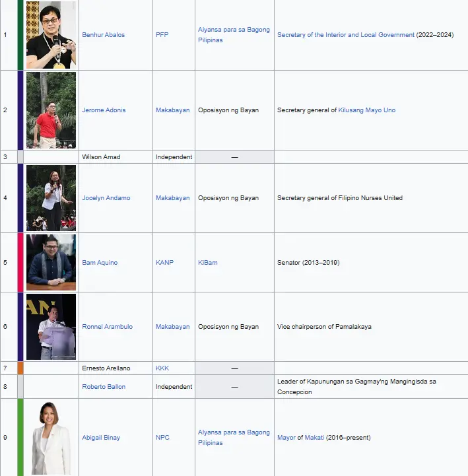468x476 pixels.
Task: Select Leader of Kapunungan sa Gagmay'ng Mangingisda text
Action: (356, 386)
